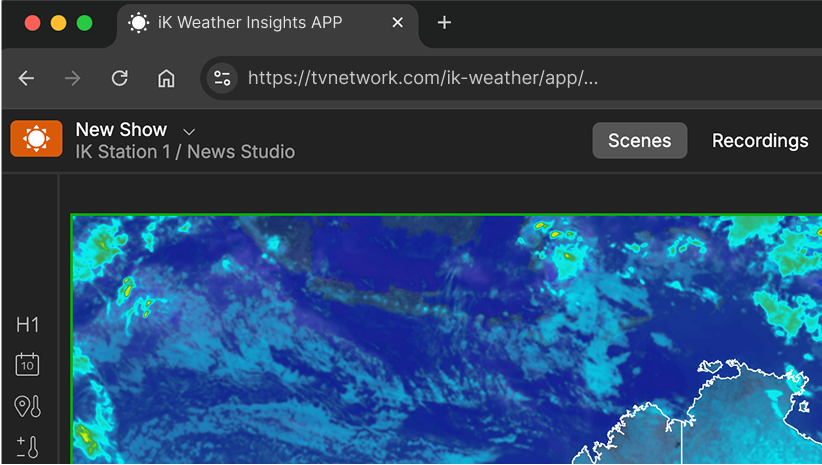Click the satellite weather map preview
The height and width of the screenshot is (465, 822).
447,339
